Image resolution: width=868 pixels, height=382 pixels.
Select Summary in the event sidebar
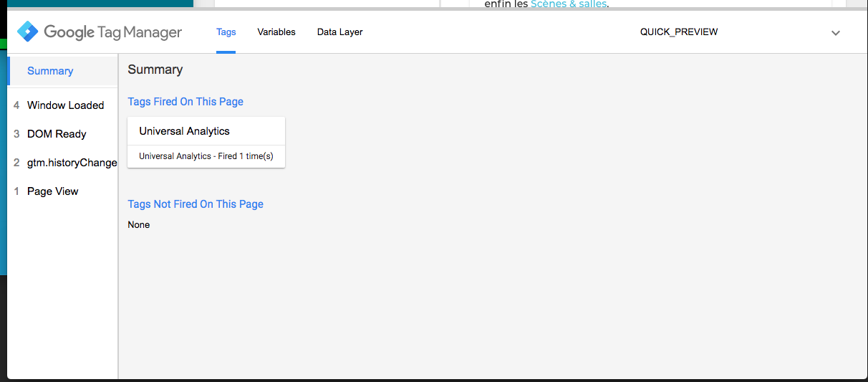point(50,71)
